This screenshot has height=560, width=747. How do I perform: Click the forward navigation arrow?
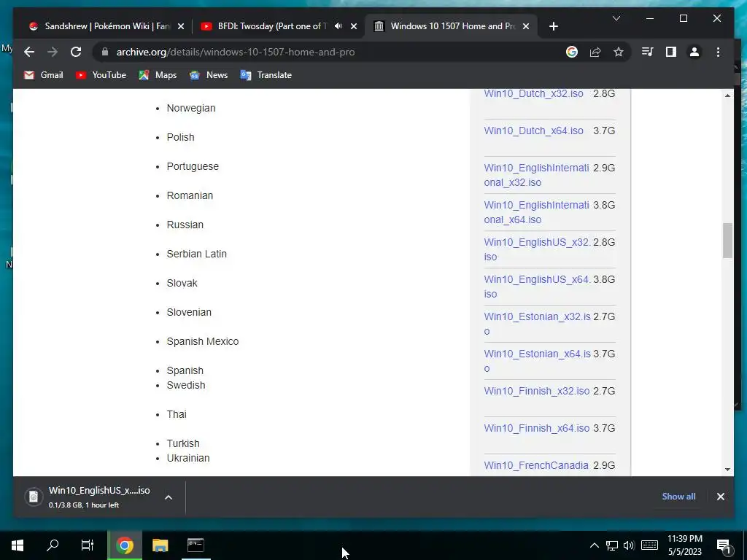[53, 52]
